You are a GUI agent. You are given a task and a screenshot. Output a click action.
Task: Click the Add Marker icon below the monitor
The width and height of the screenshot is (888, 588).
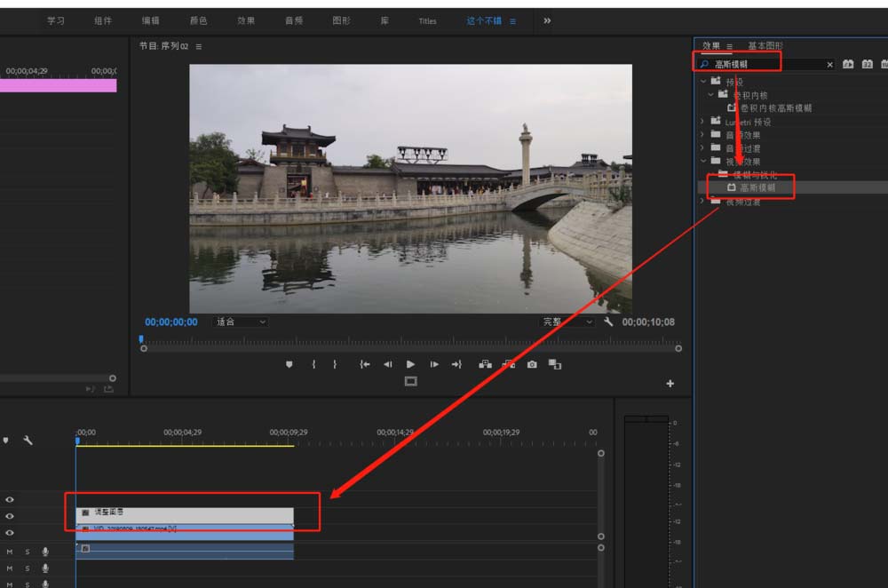[x=289, y=364]
